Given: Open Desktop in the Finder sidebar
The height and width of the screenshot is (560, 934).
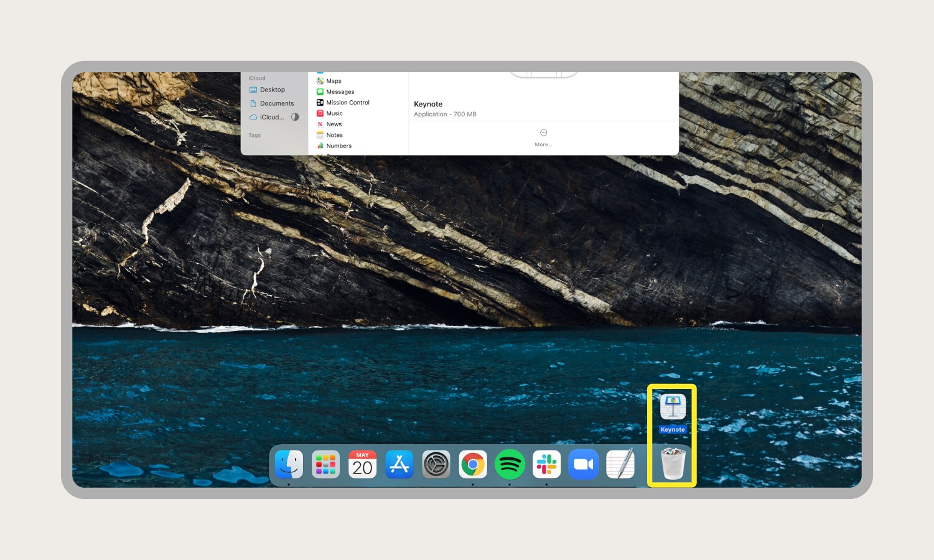Looking at the screenshot, I should pyautogui.click(x=267, y=90).
